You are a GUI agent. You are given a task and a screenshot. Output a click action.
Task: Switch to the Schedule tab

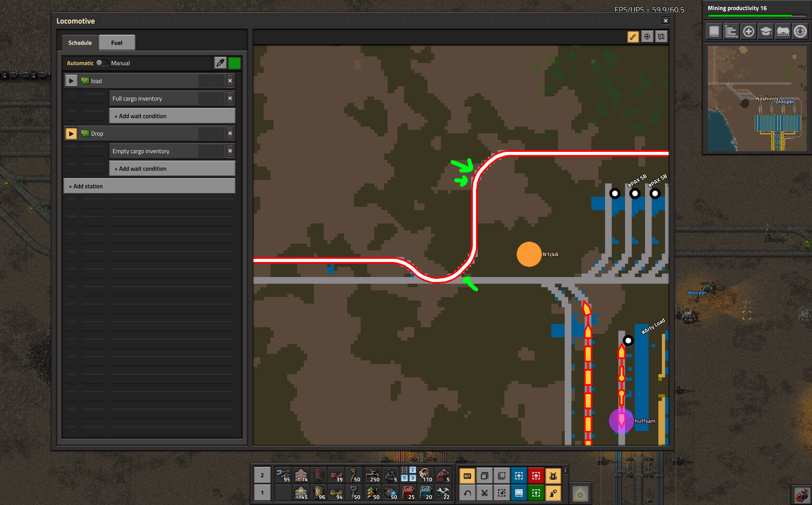pos(80,43)
